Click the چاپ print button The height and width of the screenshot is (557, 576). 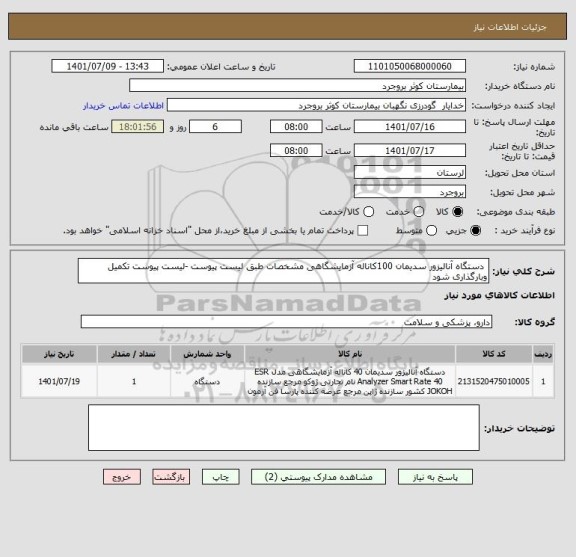coord(220,477)
